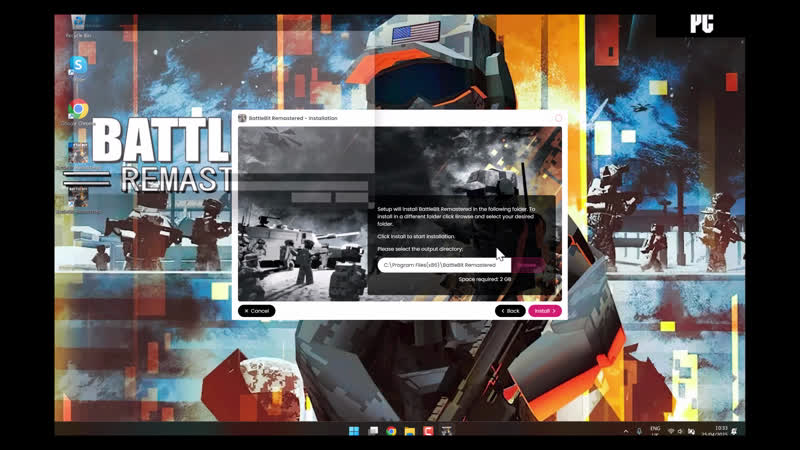The image size is (800, 450).
Task: Click the 'Space required: 2 GB' text
Action: click(x=485, y=279)
